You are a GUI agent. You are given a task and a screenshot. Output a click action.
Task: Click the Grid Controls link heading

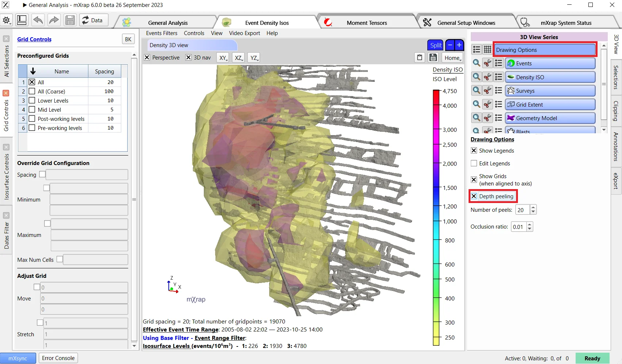coord(34,39)
